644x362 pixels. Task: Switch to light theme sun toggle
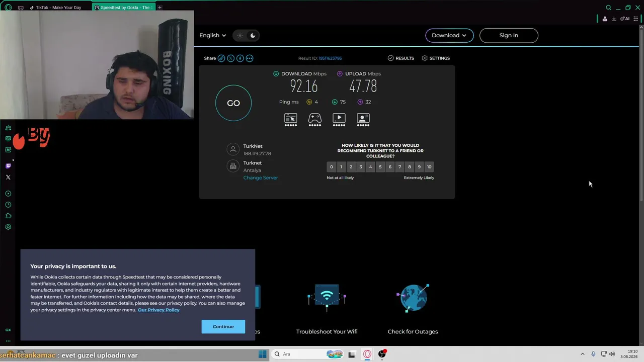tap(240, 35)
